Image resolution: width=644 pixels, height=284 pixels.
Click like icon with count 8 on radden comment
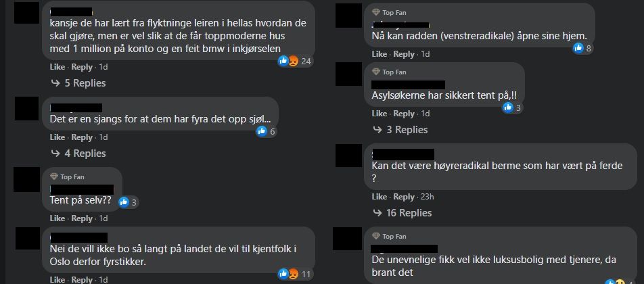(578, 49)
